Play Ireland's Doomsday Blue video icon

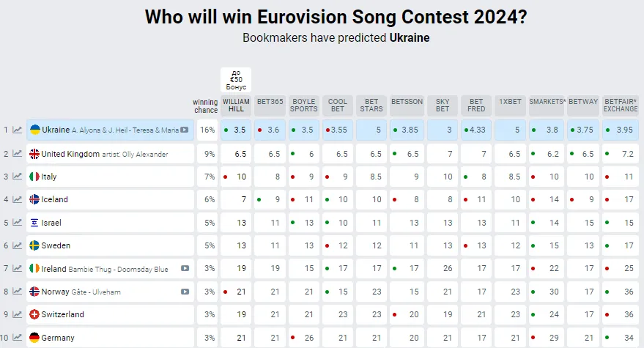pos(185,269)
